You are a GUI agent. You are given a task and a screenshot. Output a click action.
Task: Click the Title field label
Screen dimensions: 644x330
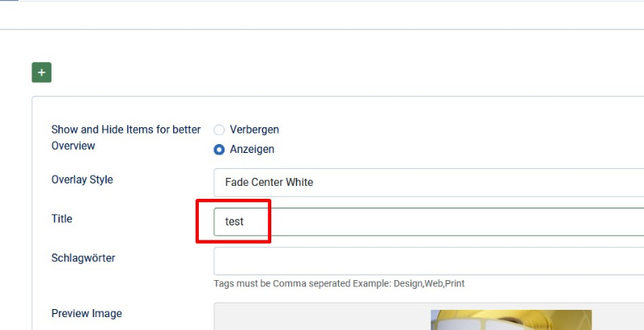(62, 219)
